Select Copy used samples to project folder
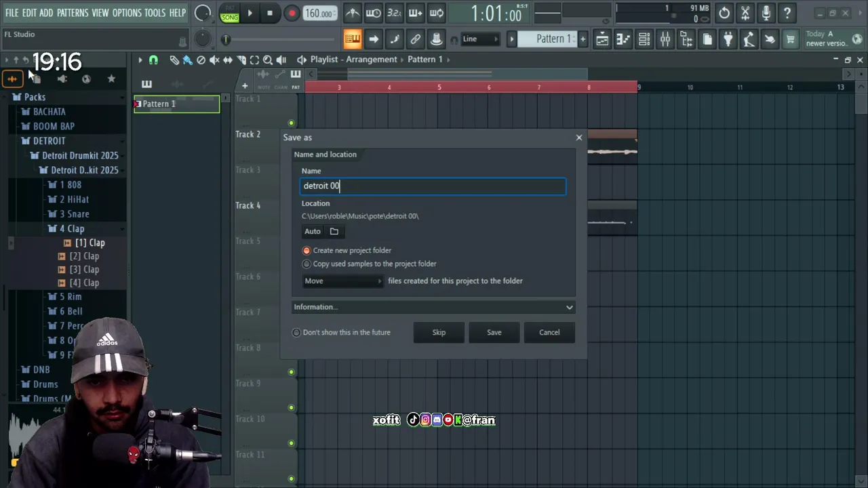 click(307, 264)
